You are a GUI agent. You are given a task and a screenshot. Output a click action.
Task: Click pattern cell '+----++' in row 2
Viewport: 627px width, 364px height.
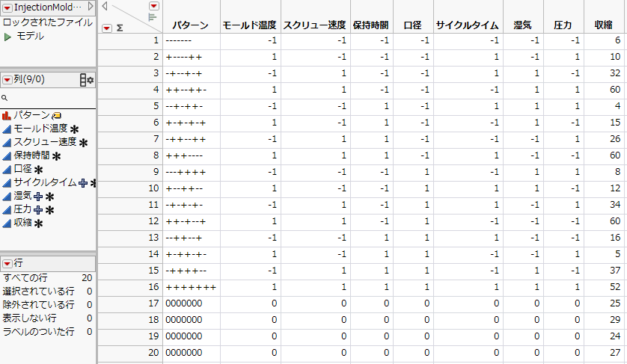[x=184, y=57]
